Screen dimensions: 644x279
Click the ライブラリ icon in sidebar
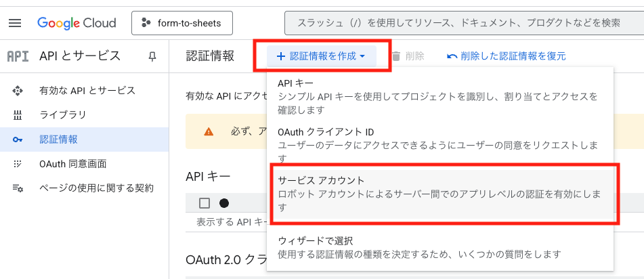[x=18, y=115]
